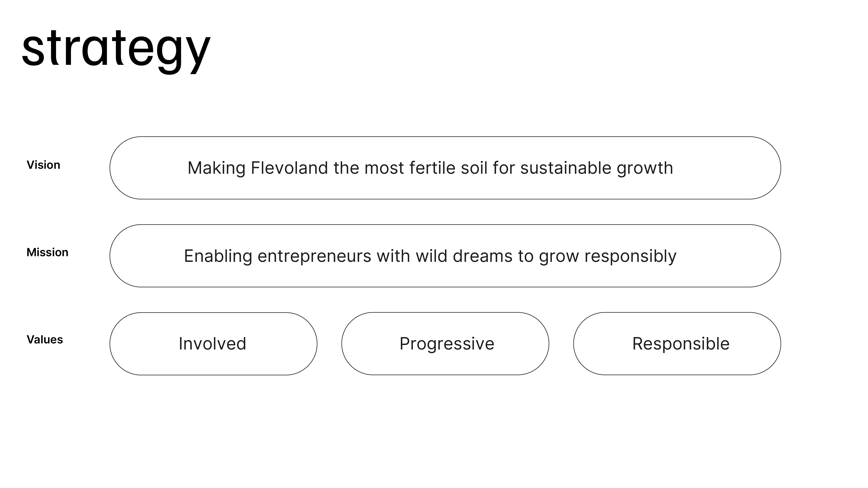Click the 'strategy' slide title
Viewport: 868px width, 488px height.
(x=116, y=49)
